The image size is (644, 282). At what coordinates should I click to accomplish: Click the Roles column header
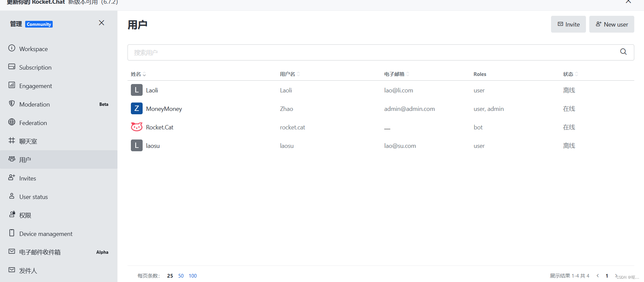[480, 74]
